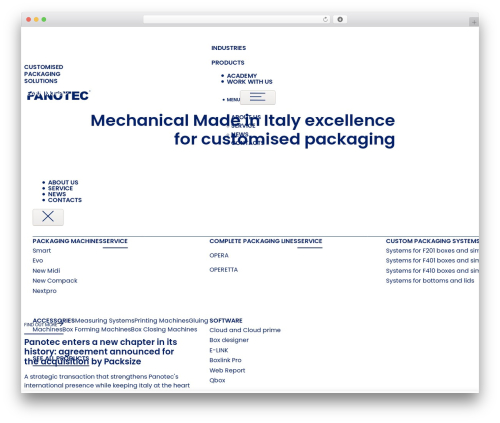The width and height of the screenshot is (500, 423).
Task: Go to Academy page
Action: click(242, 76)
